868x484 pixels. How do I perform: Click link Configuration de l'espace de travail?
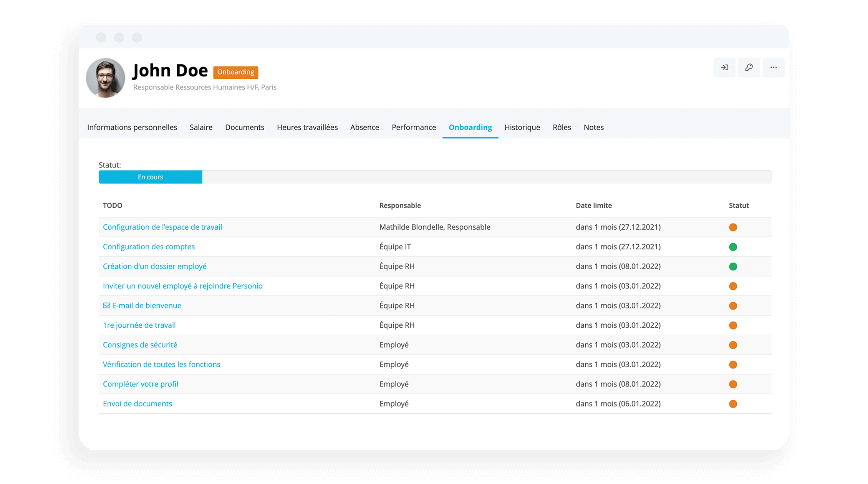[163, 227]
